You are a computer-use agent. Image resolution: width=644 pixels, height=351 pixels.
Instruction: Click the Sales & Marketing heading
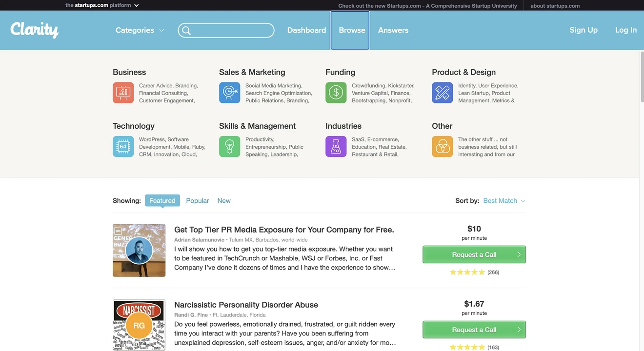252,72
